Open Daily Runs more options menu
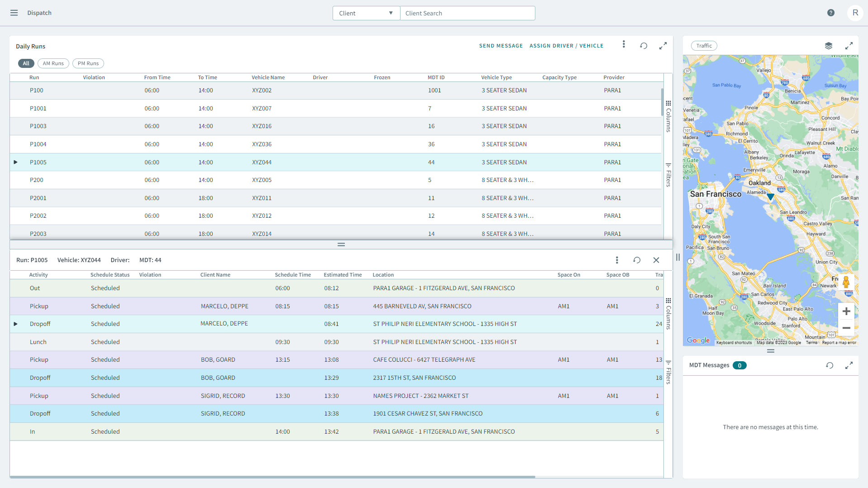Viewport: 868px width, 488px height. tap(624, 44)
